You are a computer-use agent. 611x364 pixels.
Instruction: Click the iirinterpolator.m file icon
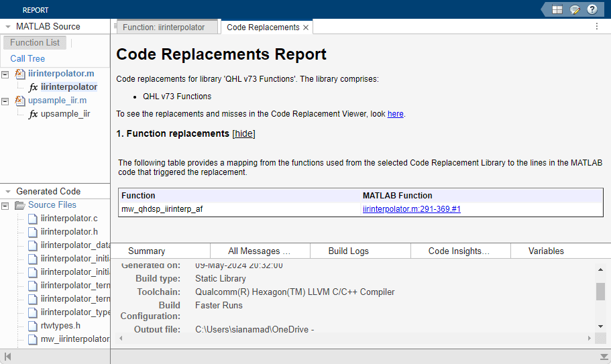(x=19, y=74)
